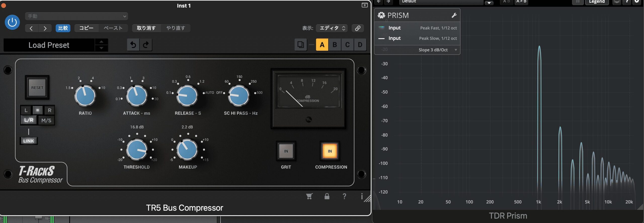Click the redo arrow in preset bar
The image size is (644, 223).
(x=146, y=45)
